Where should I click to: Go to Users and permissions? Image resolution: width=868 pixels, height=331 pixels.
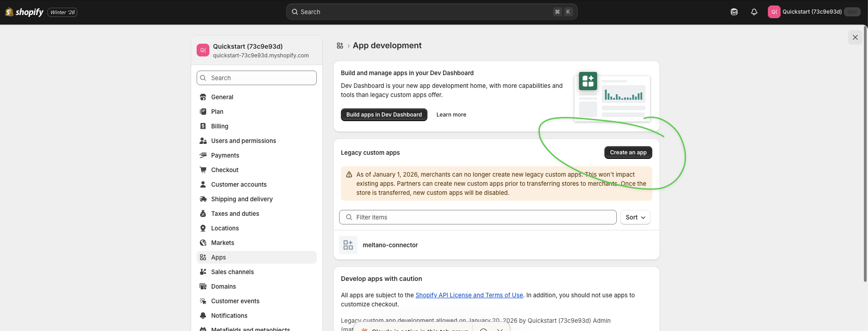pyautogui.click(x=257, y=141)
